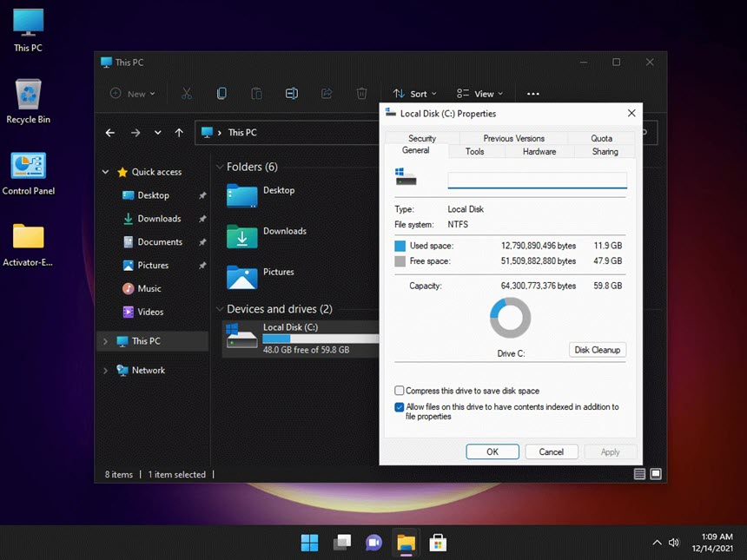The width and height of the screenshot is (747, 560).
Task: Open the Chat app on the taskbar
Action: (x=374, y=543)
